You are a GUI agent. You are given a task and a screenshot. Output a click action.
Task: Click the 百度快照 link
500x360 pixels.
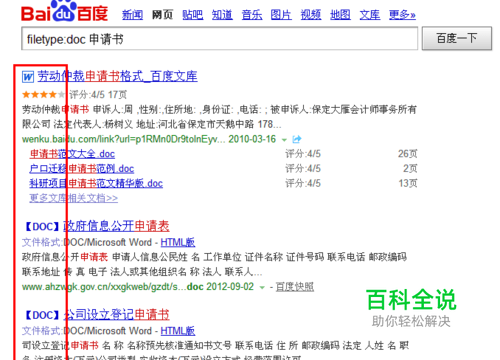[x=295, y=287]
